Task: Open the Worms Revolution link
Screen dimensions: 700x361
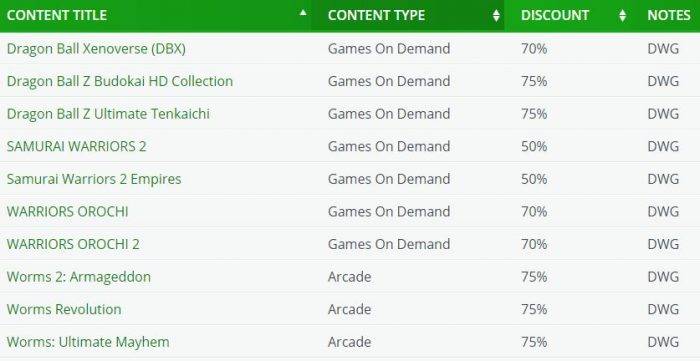Action: [64, 309]
